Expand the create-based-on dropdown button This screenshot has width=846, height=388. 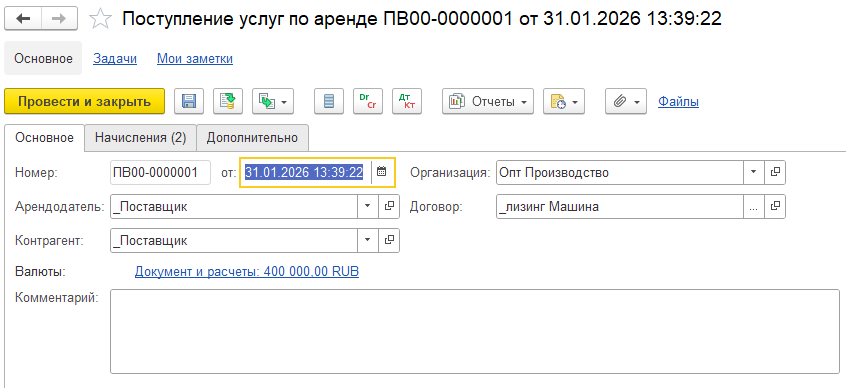[273, 101]
